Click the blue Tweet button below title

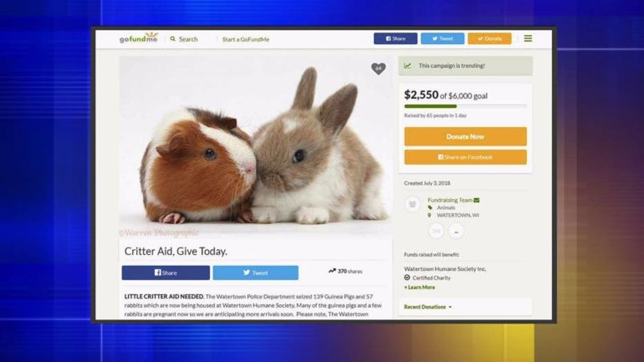[x=256, y=272]
